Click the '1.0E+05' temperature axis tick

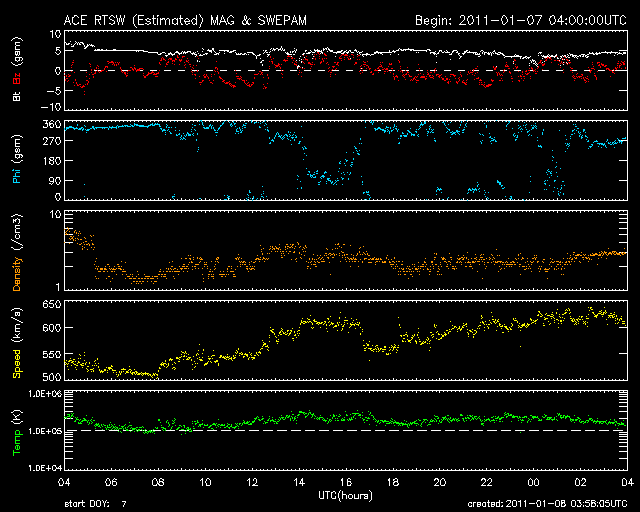tap(45, 431)
